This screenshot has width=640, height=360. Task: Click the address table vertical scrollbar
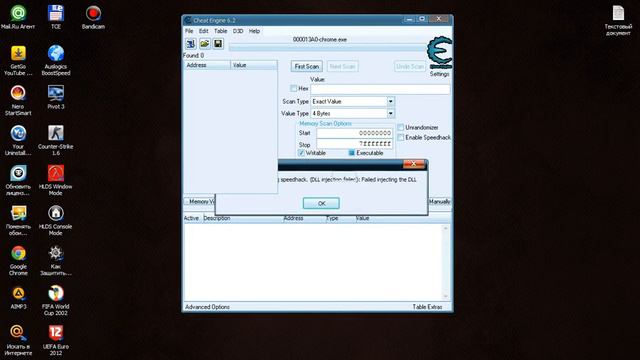coord(445,262)
